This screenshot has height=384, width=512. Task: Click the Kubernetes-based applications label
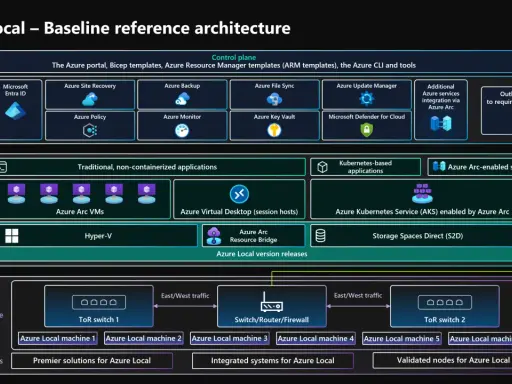tap(365, 167)
